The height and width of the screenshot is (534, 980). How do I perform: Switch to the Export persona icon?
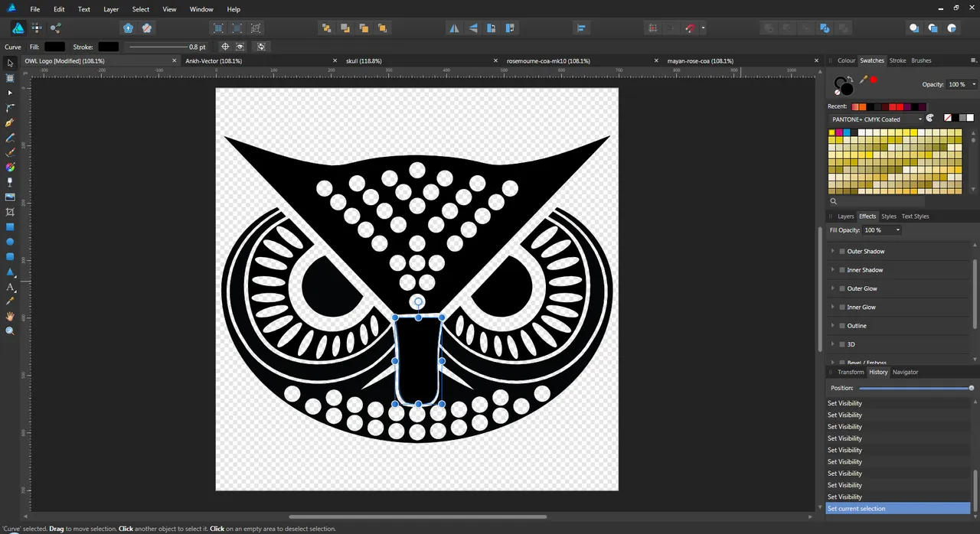(x=56, y=28)
